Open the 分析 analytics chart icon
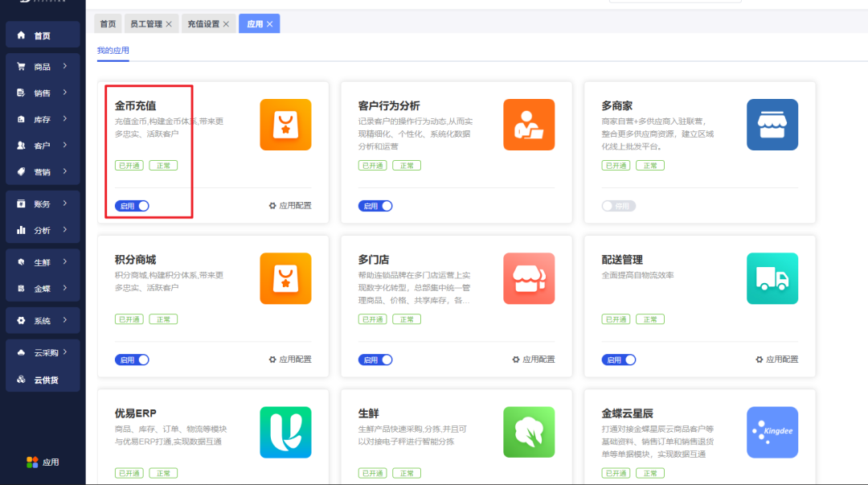This screenshot has height=485, width=868. pos(19,230)
